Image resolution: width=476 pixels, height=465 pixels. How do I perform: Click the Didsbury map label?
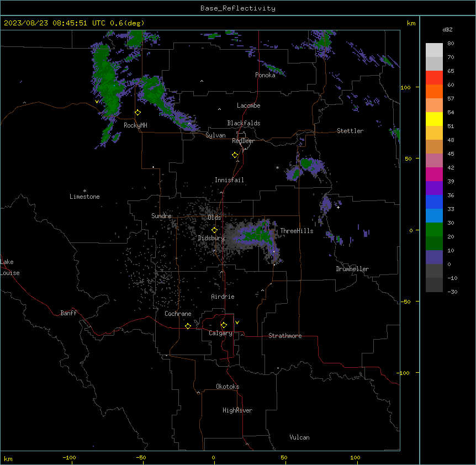click(211, 238)
